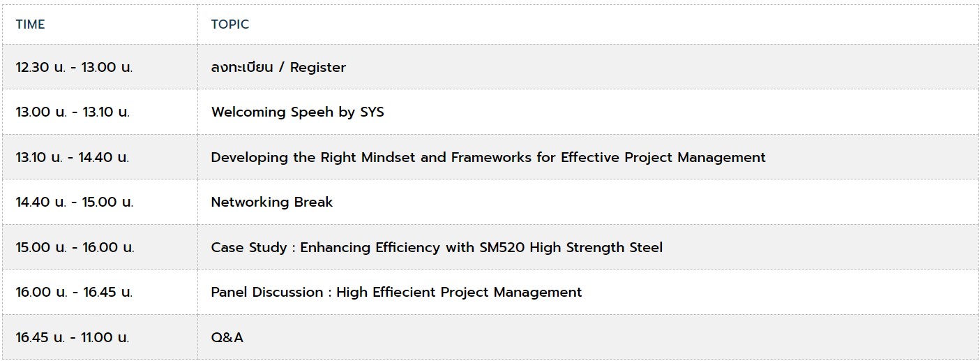The image size is (980, 361).
Task: Click the TIME column header
Action: pos(30,24)
